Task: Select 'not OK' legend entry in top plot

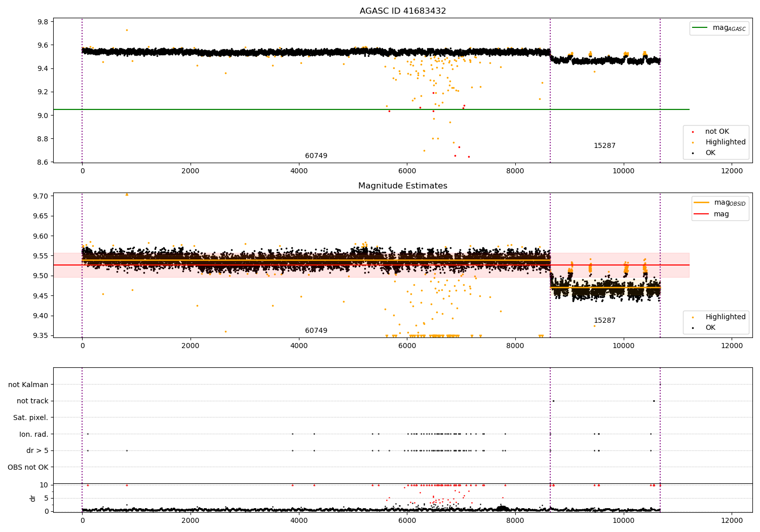Action: pos(717,132)
